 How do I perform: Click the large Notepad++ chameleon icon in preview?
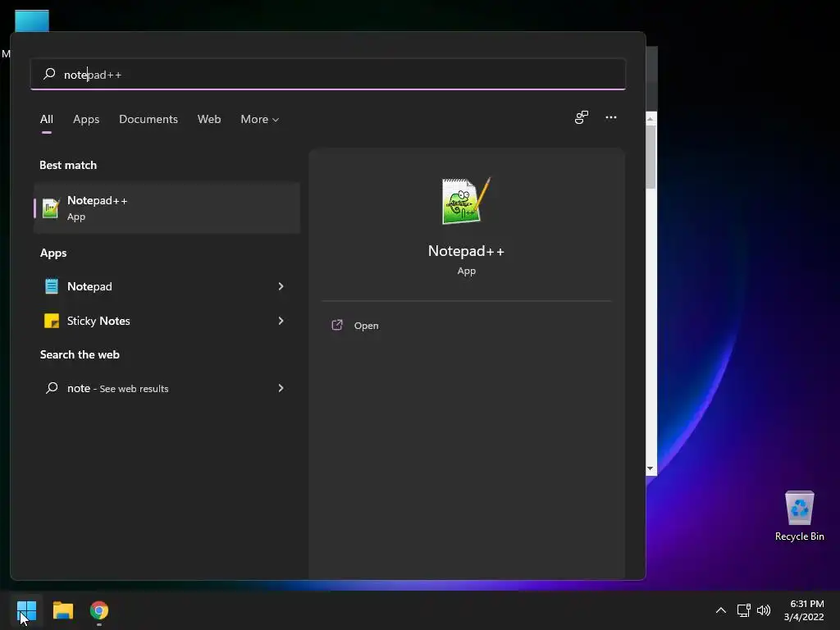[466, 201]
